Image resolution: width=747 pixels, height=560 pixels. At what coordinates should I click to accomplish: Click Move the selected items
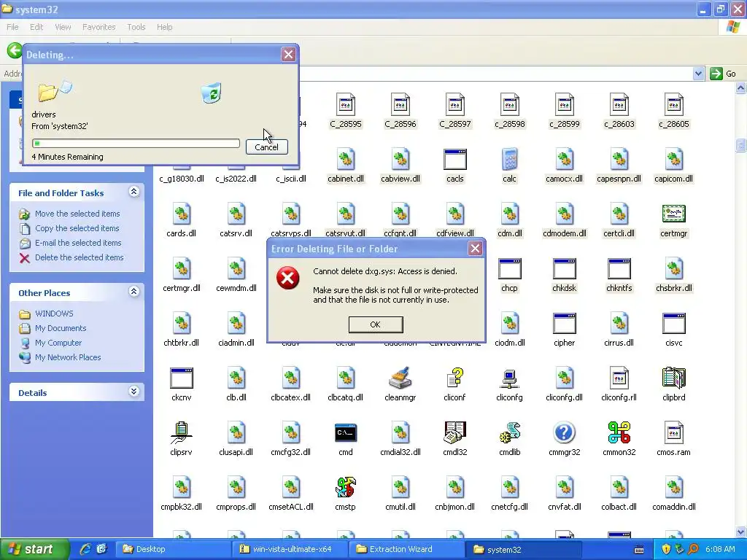tap(77, 214)
